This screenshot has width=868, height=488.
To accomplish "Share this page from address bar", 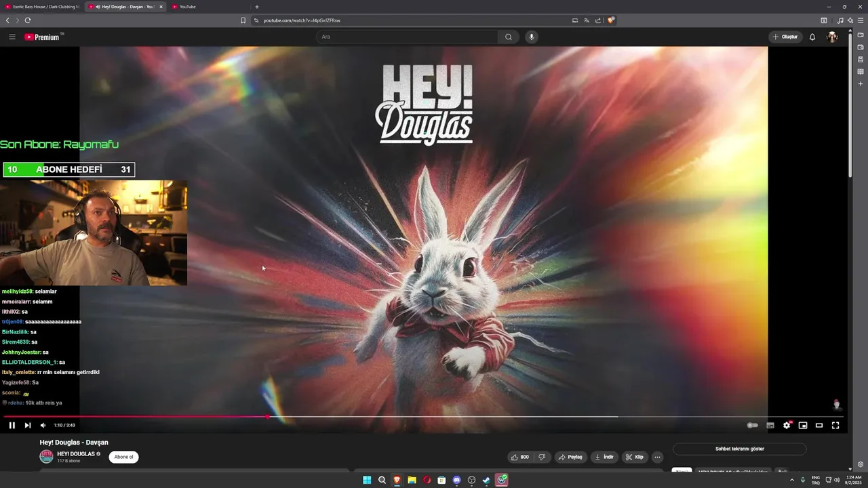I will tap(598, 20).
